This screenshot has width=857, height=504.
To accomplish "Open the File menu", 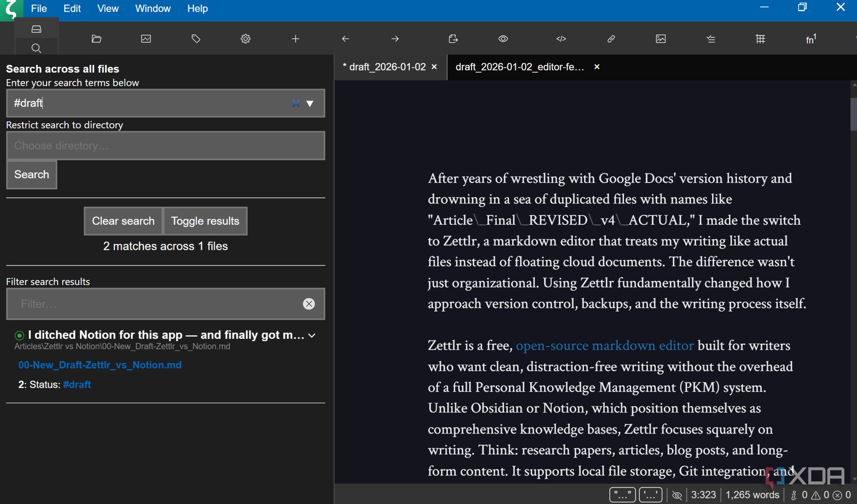I will (39, 8).
